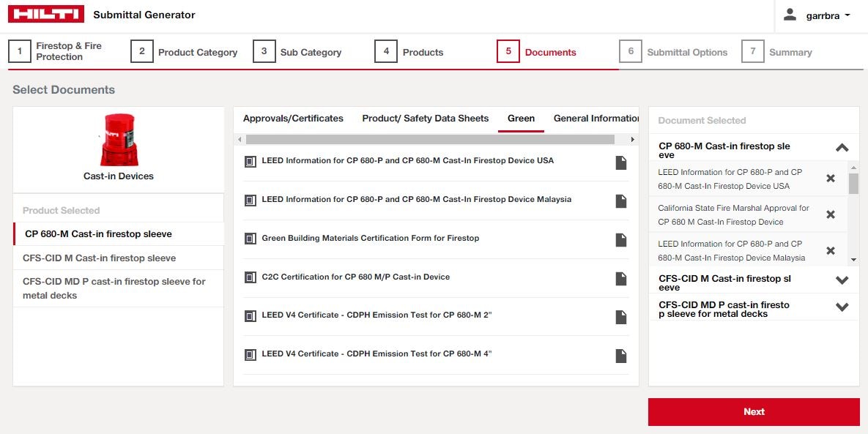Select CFS-CID MD P sleeve for metal decks
Image resolution: width=868 pixels, height=434 pixels.
pos(119,288)
